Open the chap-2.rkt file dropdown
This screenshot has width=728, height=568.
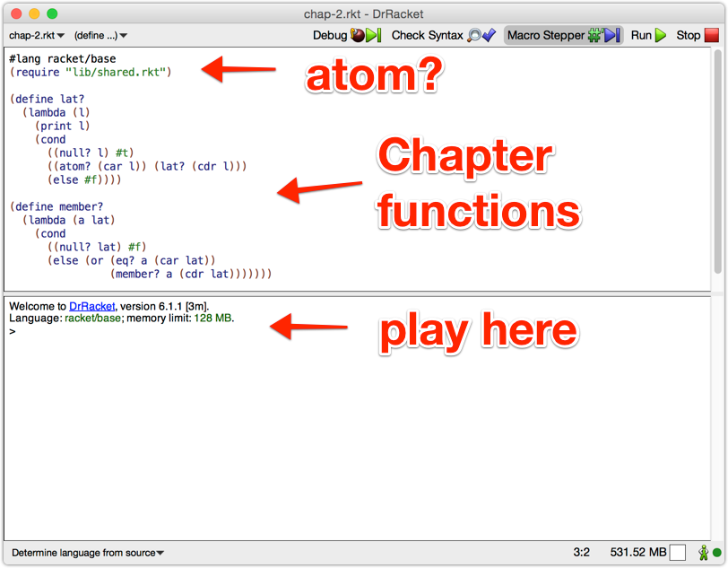tap(37, 35)
